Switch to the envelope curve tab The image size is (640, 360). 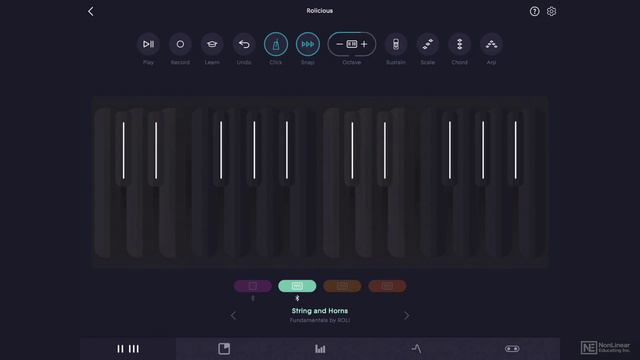(x=416, y=349)
